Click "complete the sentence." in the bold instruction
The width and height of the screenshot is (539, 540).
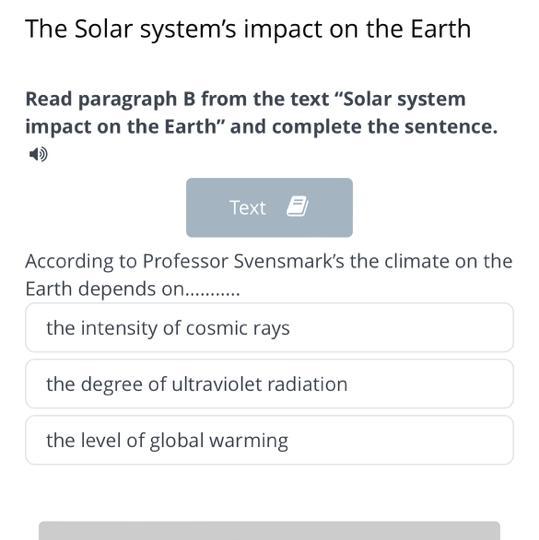(385, 127)
